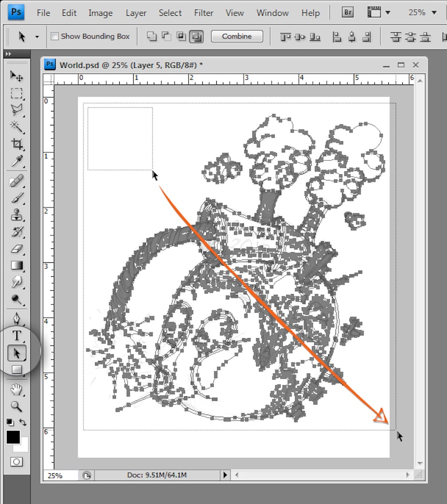Pick the Magic Wand tool
The height and width of the screenshot is (504, 447).
(x=17, y=127)
